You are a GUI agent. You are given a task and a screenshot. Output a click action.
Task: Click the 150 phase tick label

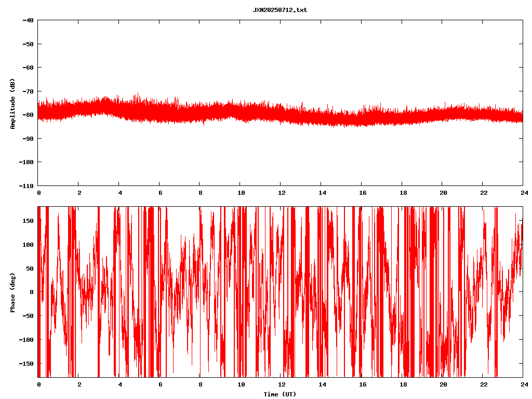pos(28,221)
